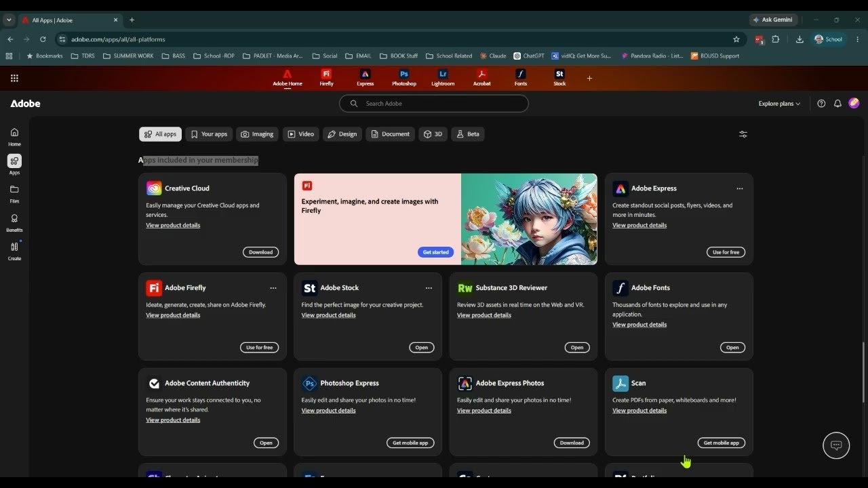Select the All apps filter tab
The height and width of the screenshot is (488, 868).
click(x=160, y=134)
